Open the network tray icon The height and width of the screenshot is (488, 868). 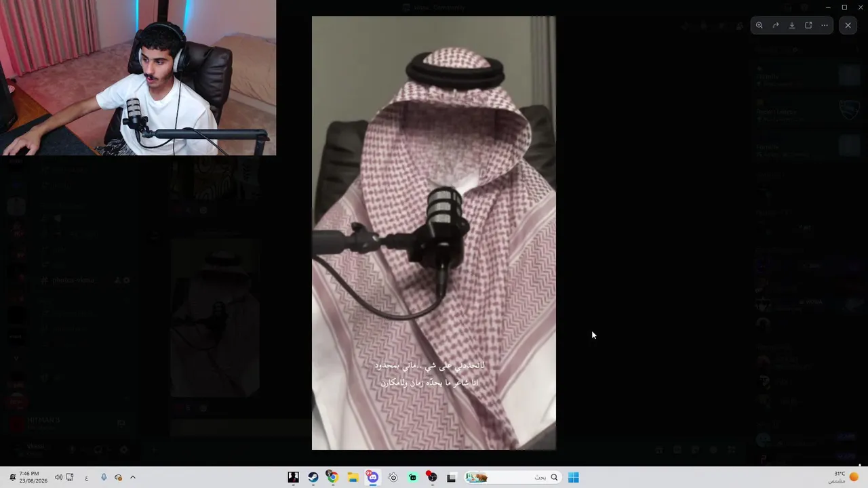point(70,477)
